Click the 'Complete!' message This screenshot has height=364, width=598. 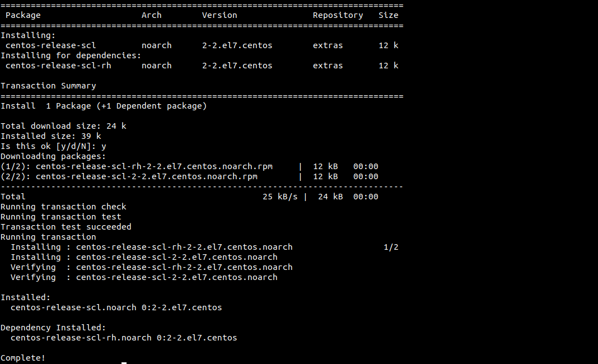tap(23, 358)
